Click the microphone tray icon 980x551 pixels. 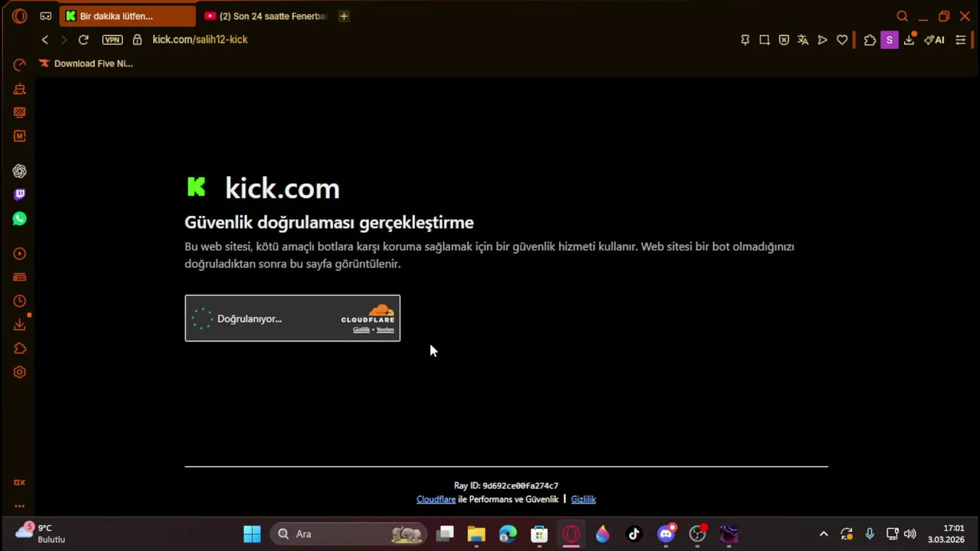pyautogui.click(x=870, y=534)
